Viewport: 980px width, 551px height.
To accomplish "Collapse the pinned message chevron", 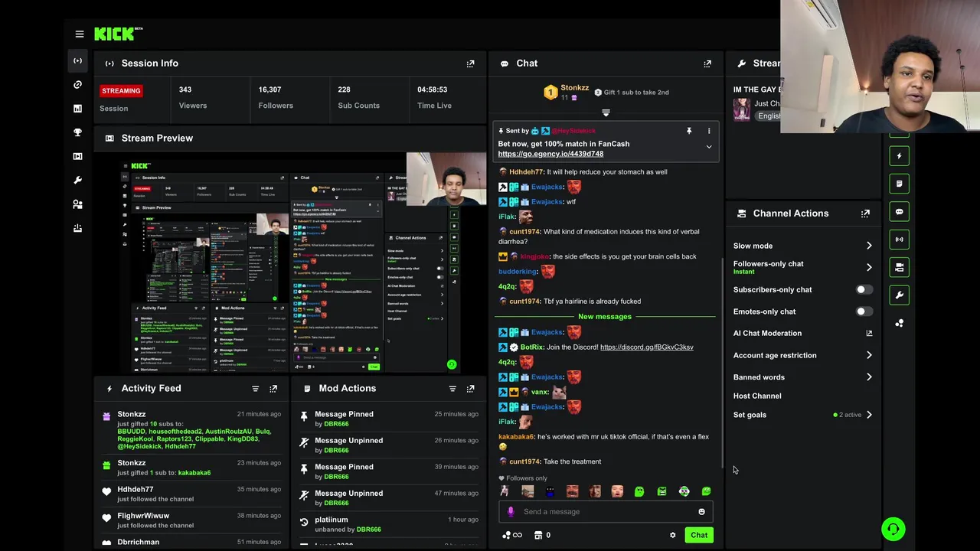I will click(709, 147).
